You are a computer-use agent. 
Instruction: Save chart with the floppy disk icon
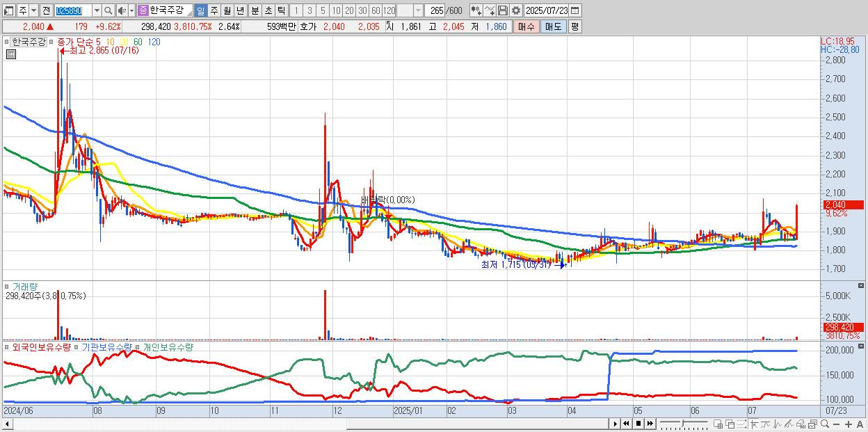click(x=503, y=10)
